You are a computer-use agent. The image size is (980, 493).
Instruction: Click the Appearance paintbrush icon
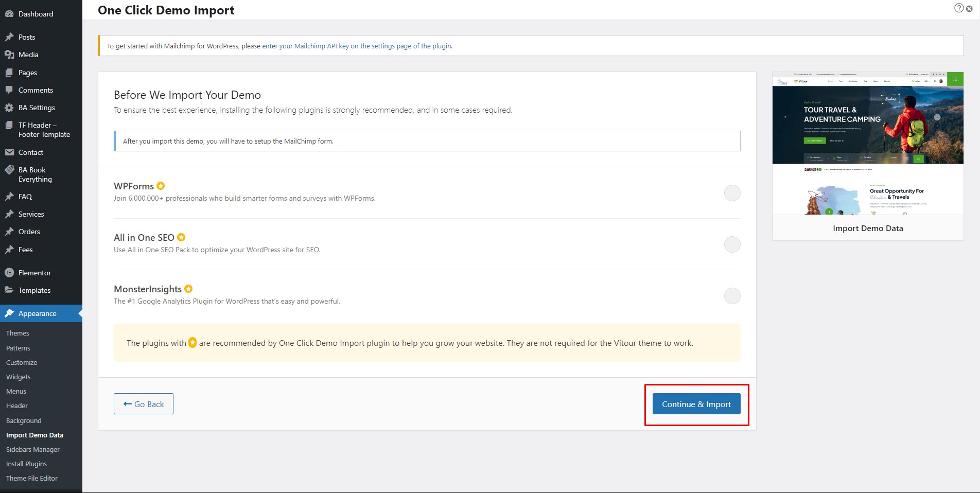click(9, 313)
